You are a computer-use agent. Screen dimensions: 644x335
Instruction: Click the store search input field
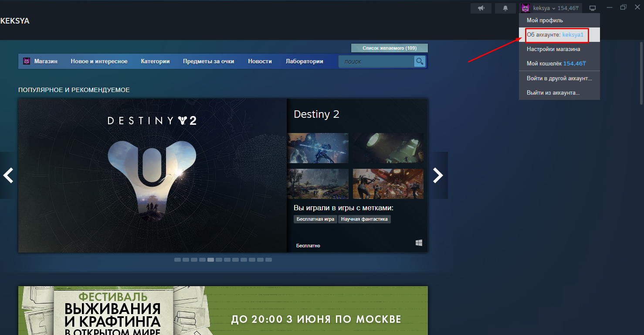[x=376, y=62]
